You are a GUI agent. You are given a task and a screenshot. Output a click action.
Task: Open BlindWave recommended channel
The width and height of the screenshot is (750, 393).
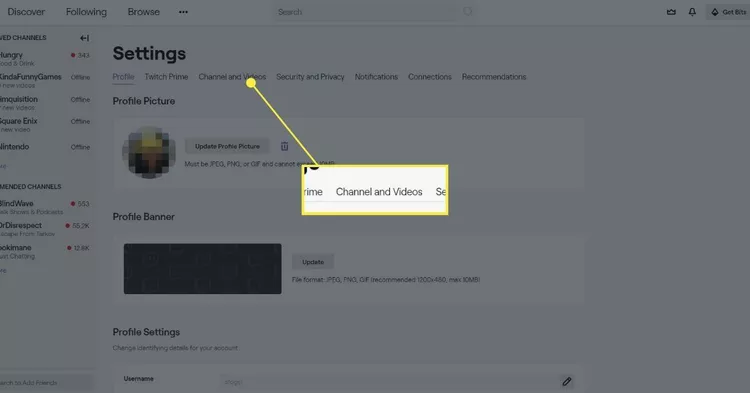45,207
